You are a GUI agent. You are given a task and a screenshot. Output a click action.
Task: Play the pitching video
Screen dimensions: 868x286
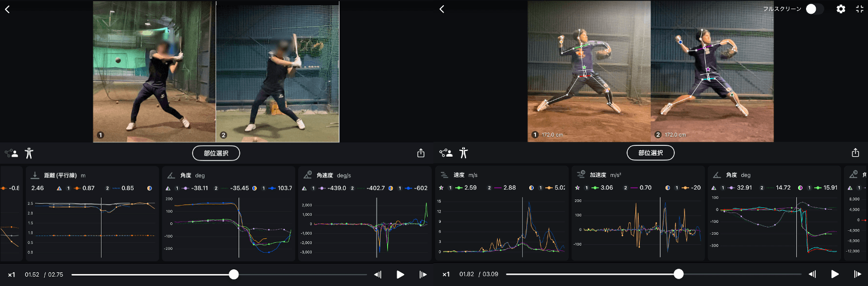(835, 275)
